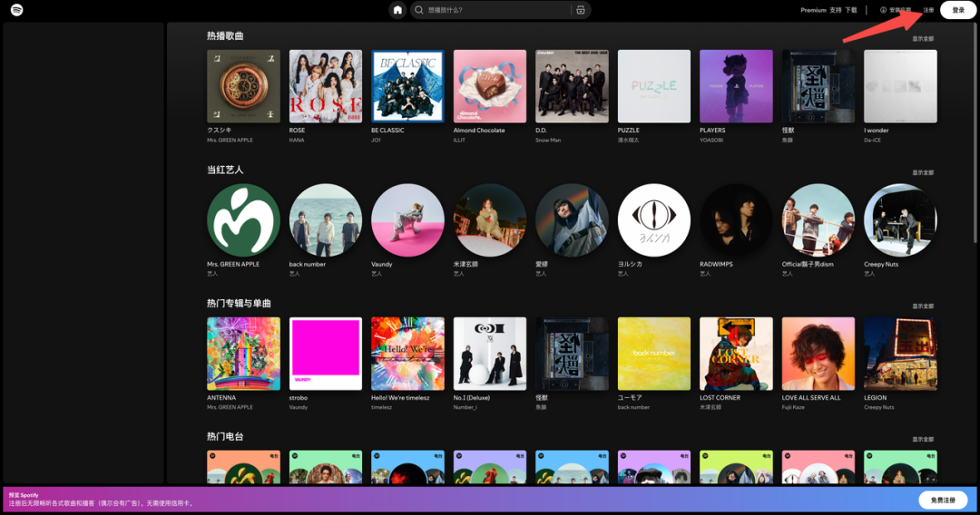Click the 安装应用 download icon
This screenshot has width=980, height=515.
pyautogui.click(x=883, y=10)
